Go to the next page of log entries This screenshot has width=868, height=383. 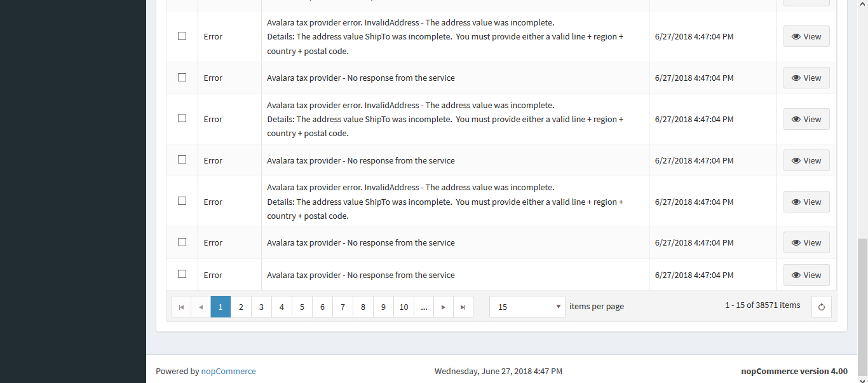[x=443, y=307]
